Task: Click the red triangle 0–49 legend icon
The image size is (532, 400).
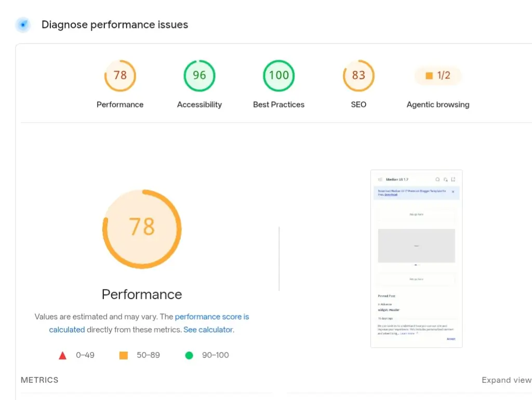Action: point(62,355)
